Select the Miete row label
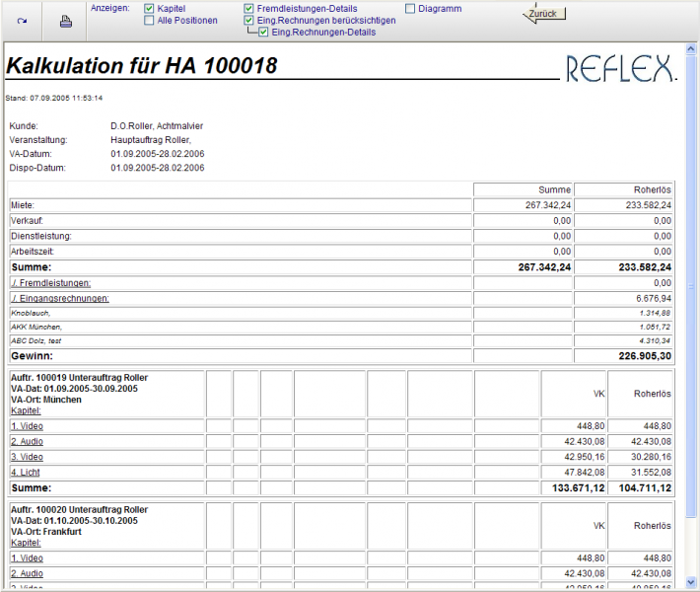700x592 pixels. coord(23,205)
